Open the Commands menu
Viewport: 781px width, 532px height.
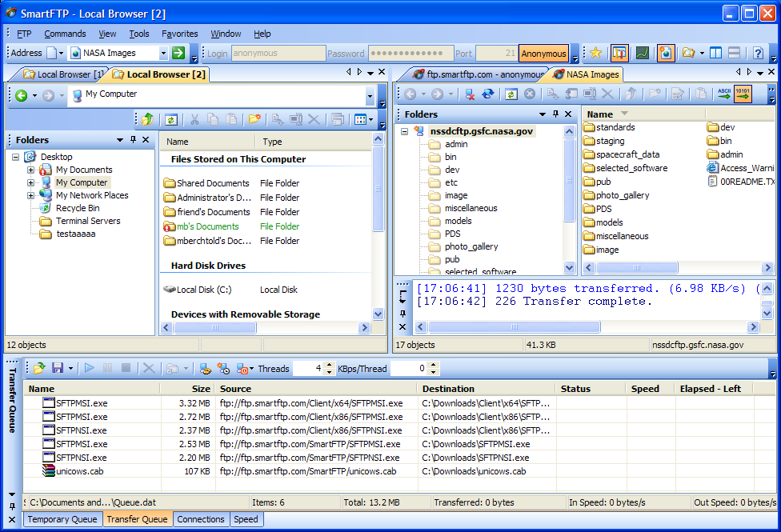tap(65, 34)
